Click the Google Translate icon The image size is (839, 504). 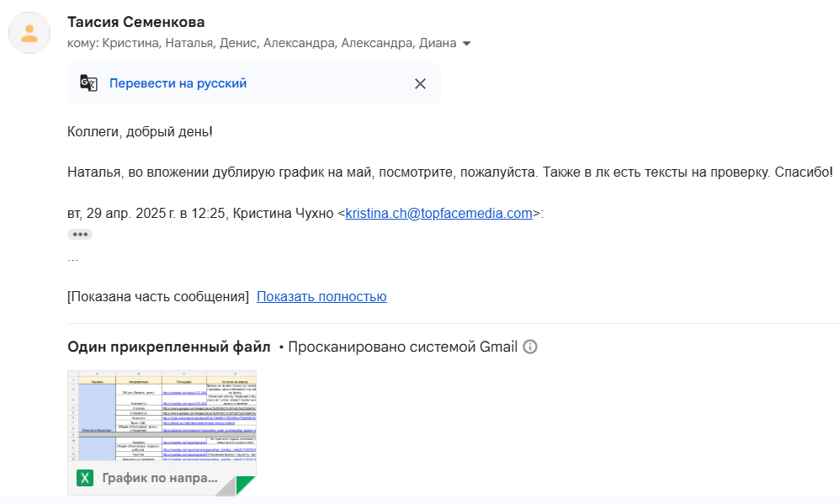[x=89, y=83]
